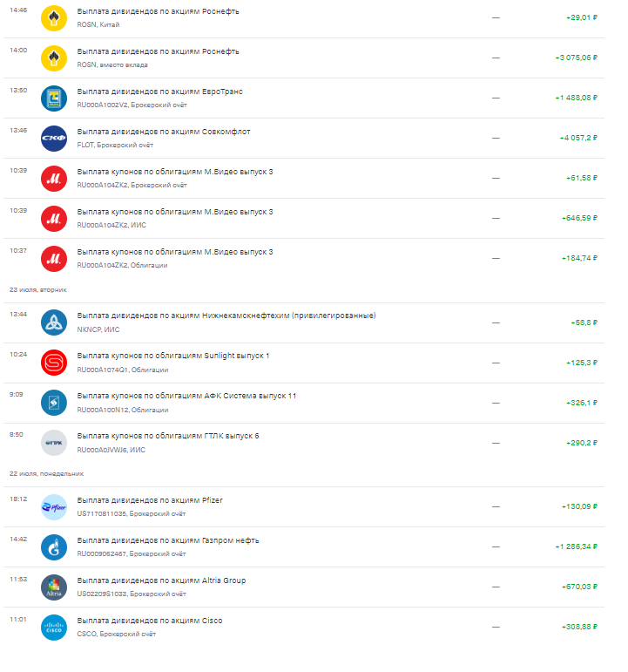This screenshot has height=672, width=628.
Task: Click the Cisco logo icon
Action: point(53,628)
